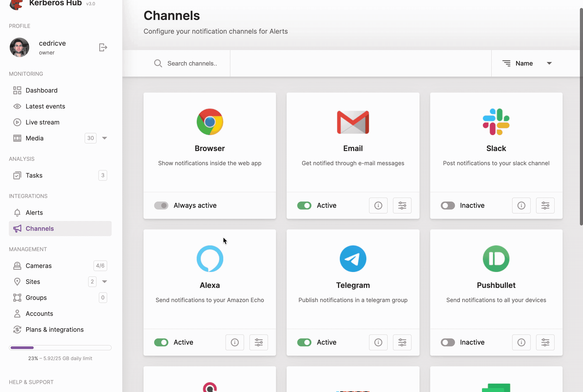Click the daily limit usage bar
Viewport: 583px width, 392px height.
click(60, 347)
